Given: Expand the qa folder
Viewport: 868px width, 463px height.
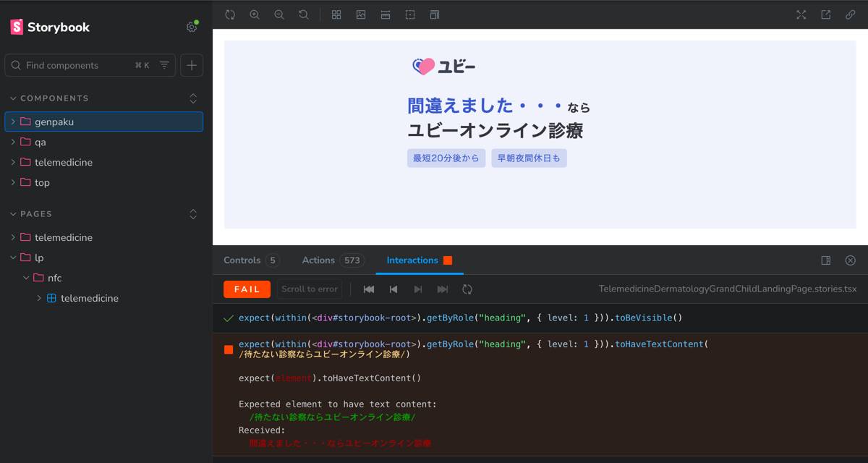Looking at the screenshot, I should [104, 142].
